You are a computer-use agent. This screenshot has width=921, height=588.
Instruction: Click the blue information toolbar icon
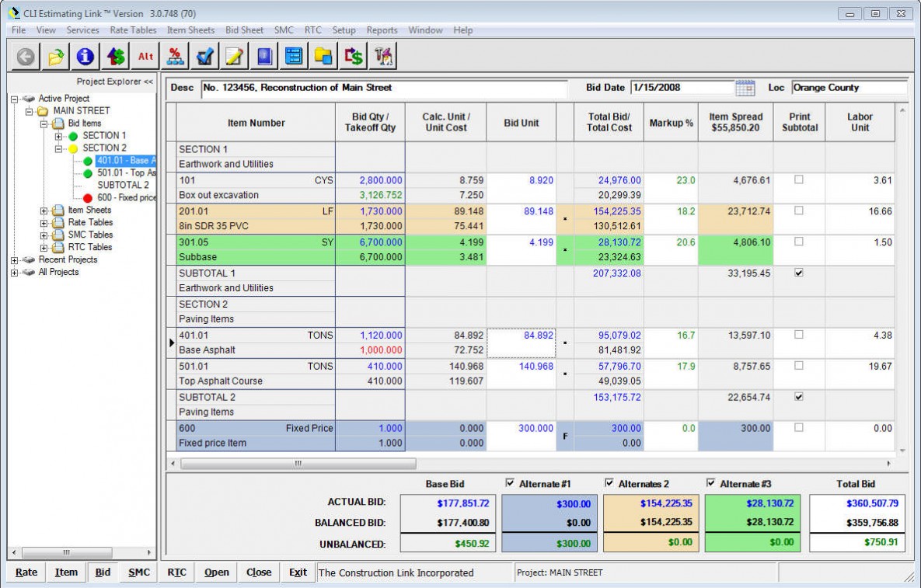[85, 57]
